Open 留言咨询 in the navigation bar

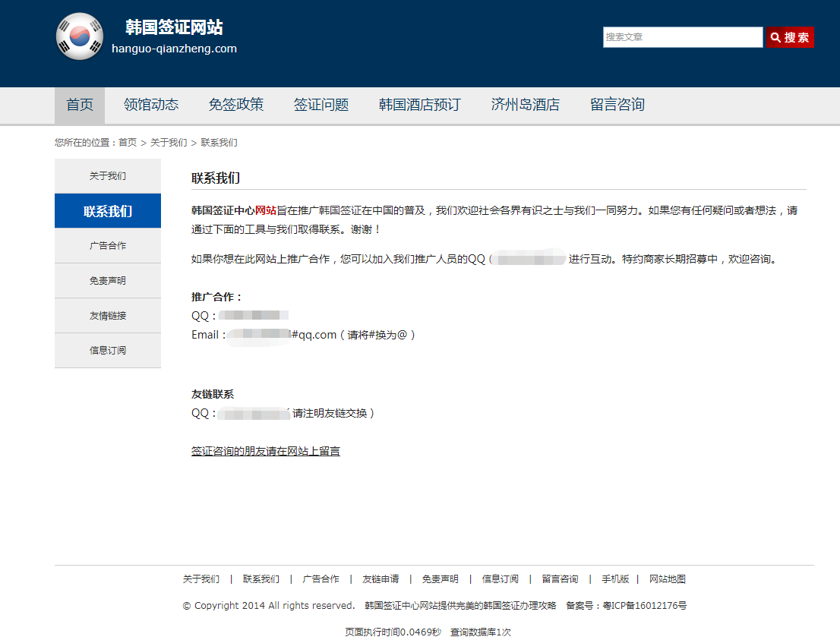click(x=617, y=105)
